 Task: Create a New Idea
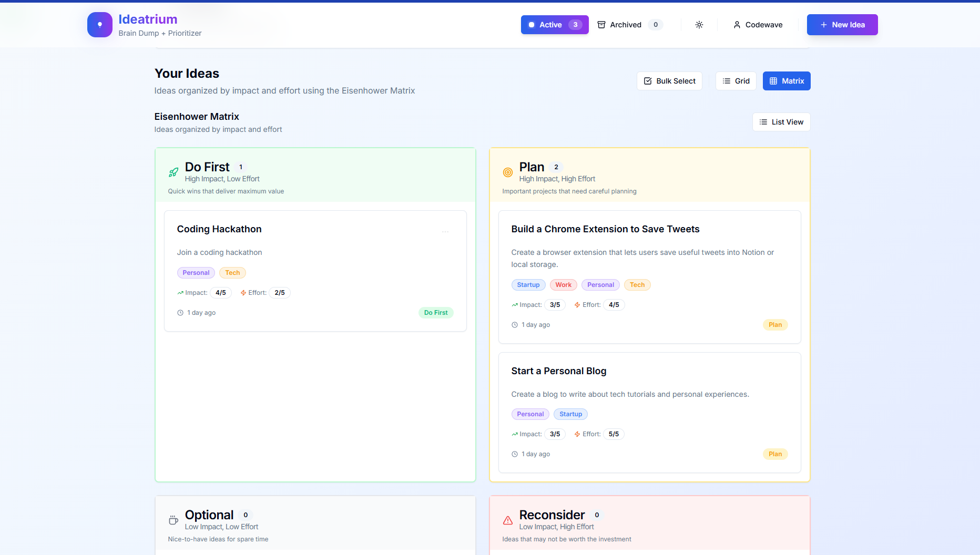point(842,25)
